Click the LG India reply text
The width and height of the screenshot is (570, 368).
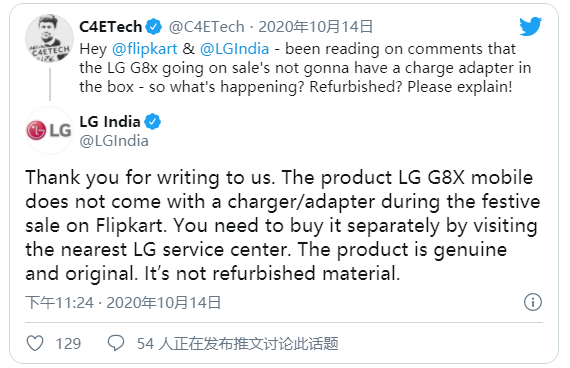283,225
